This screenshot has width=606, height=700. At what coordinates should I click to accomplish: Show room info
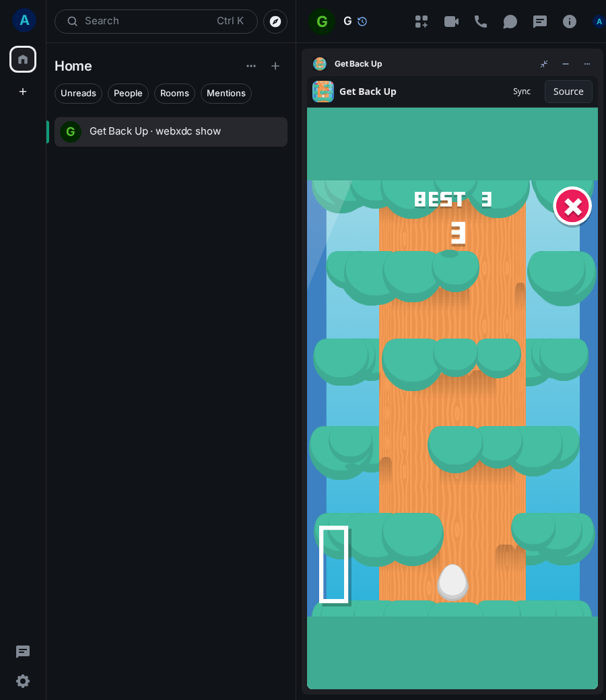(x=569, y=22)
